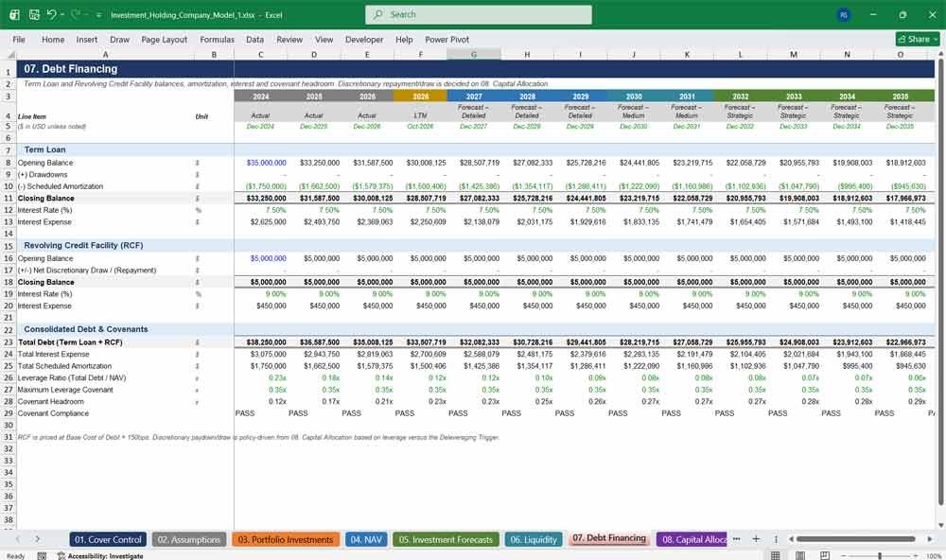Image resolution: width=946 pixels, height=560 pixels.
Task: Undo the last action
Action: [51, 14]
